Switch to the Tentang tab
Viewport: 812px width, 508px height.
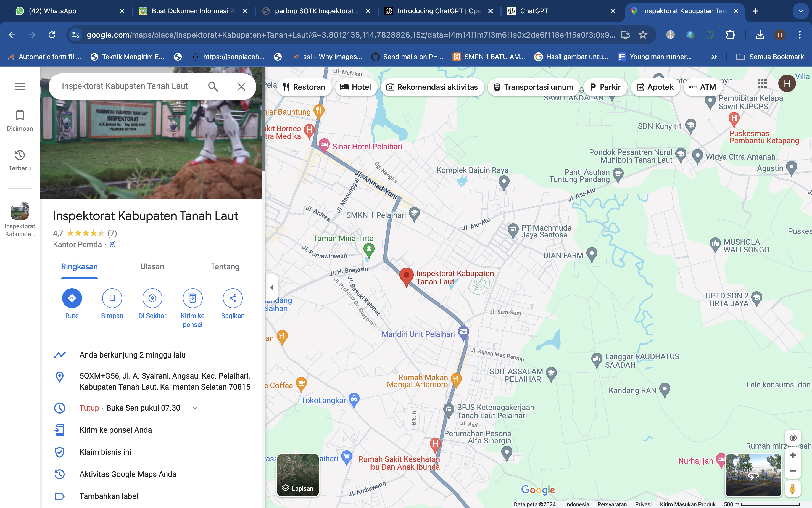225,267
